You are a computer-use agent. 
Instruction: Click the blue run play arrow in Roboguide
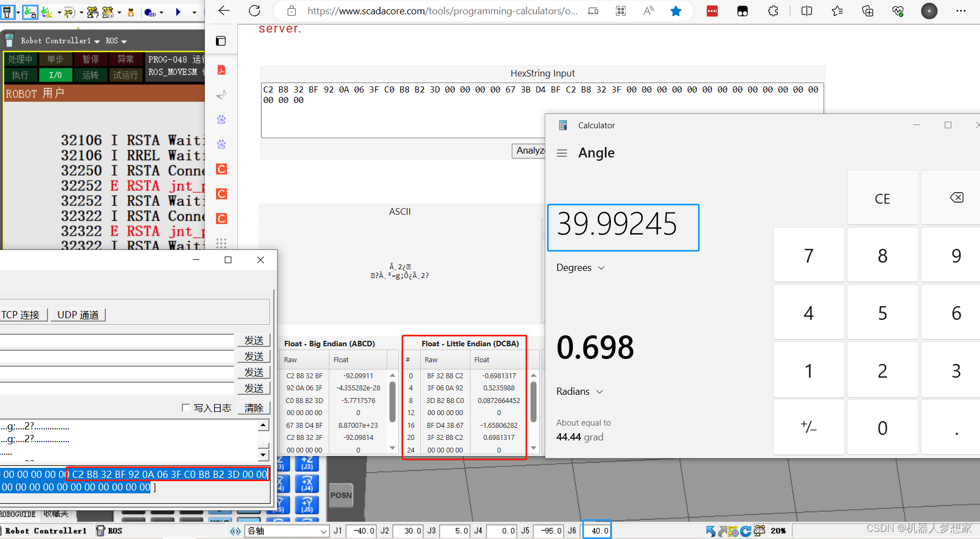click(178, 12)
